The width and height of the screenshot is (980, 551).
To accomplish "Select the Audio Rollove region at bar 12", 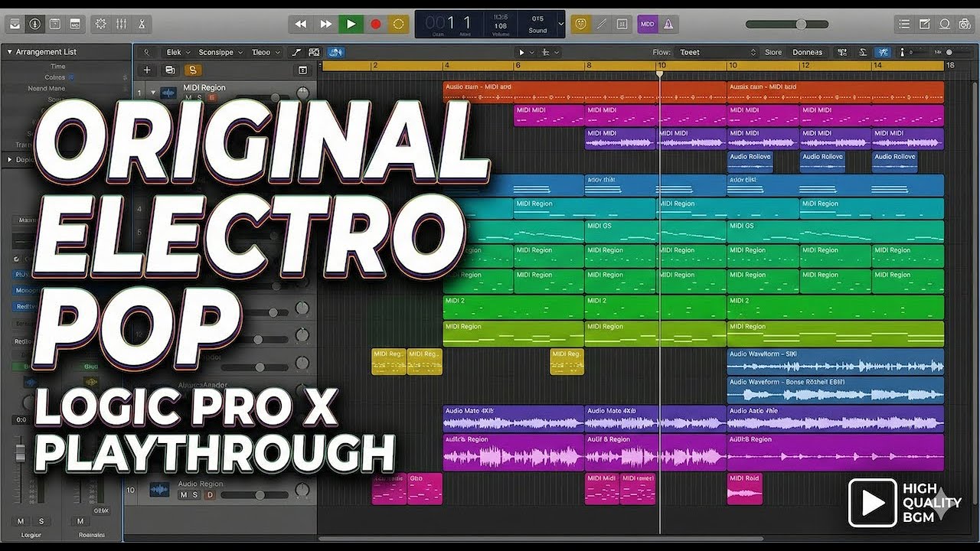I will [x=822, y=162].
